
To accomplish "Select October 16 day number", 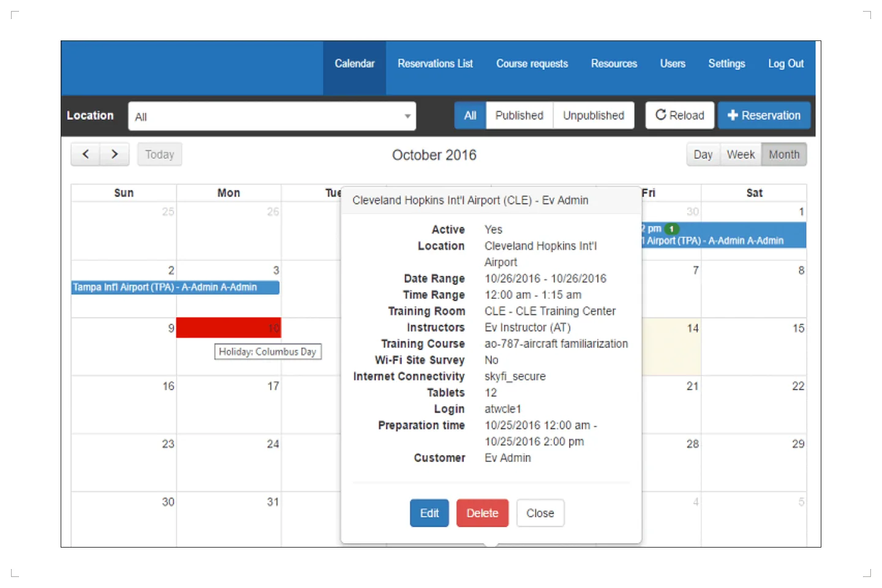I will 168,386.
